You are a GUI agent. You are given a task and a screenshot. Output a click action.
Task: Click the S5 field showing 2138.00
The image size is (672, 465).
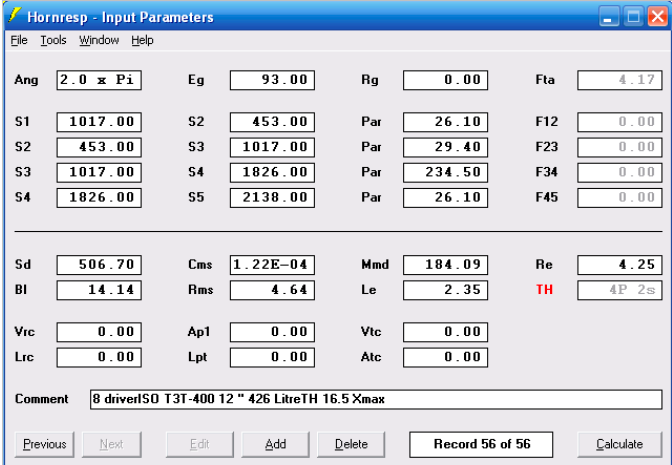click(272, 198)
